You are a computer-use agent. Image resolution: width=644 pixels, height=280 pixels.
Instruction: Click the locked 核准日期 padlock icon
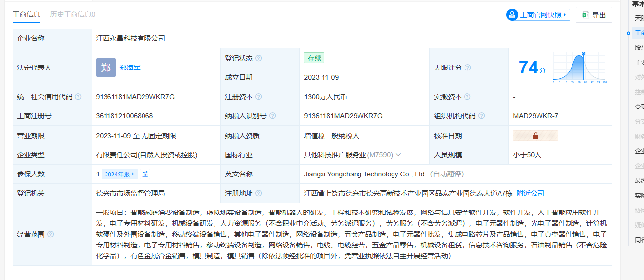point(535,136)
